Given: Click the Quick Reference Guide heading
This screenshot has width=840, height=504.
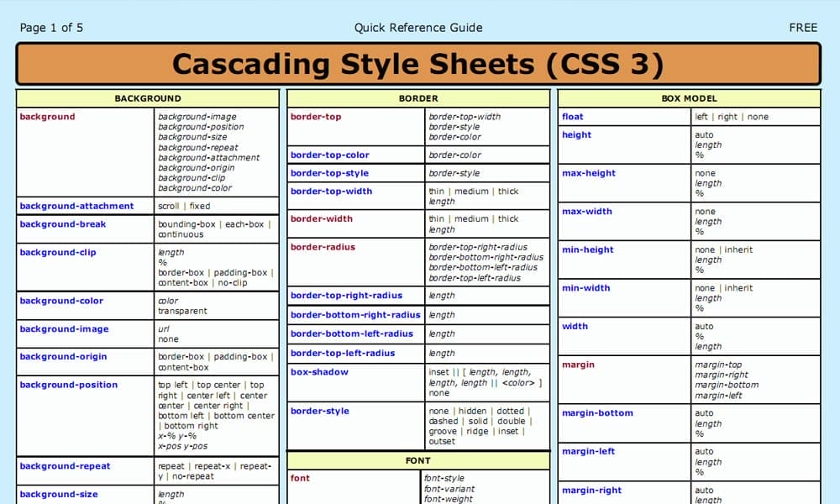Looking at the screenshot, I should (417, 27).
